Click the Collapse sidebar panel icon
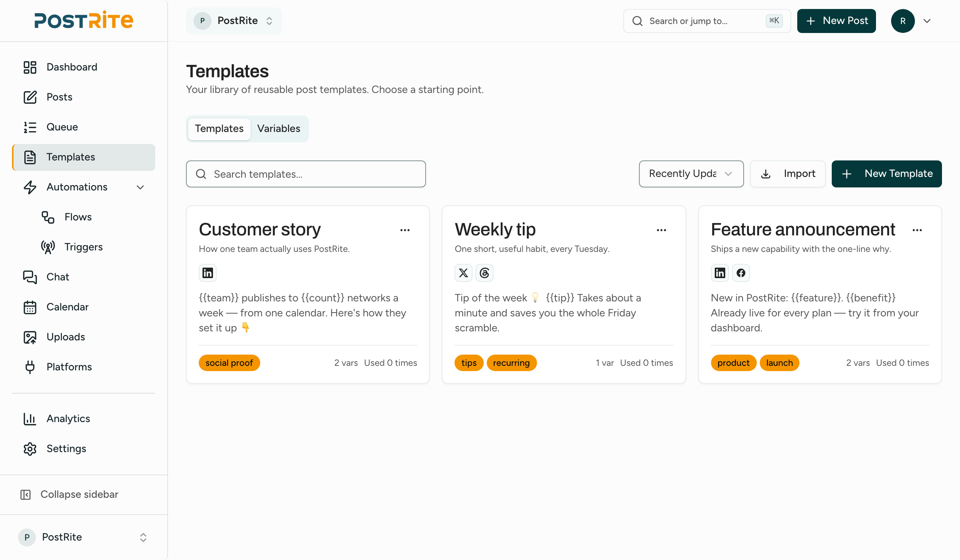 click(25, 495)
